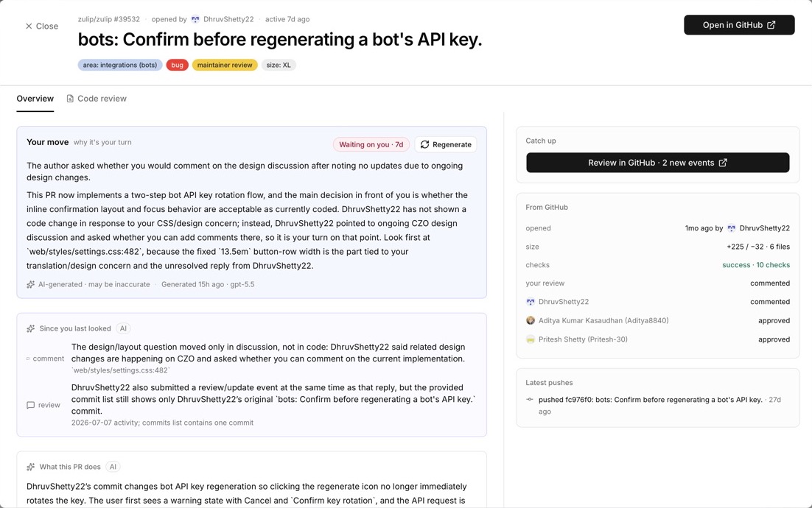Click the pushed fc976f0 commit entry
This screenshot has height=508, width=812.
(x=658, y=406)
